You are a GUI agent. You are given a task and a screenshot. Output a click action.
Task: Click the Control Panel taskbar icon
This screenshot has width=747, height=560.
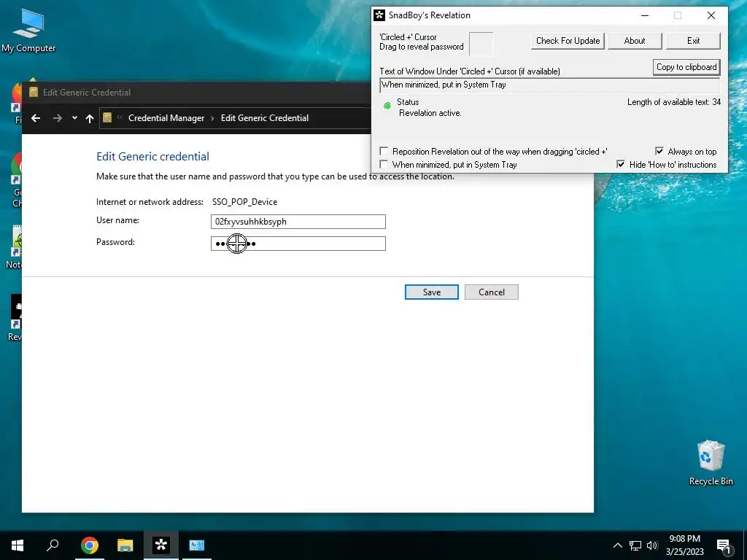point(197,545)
